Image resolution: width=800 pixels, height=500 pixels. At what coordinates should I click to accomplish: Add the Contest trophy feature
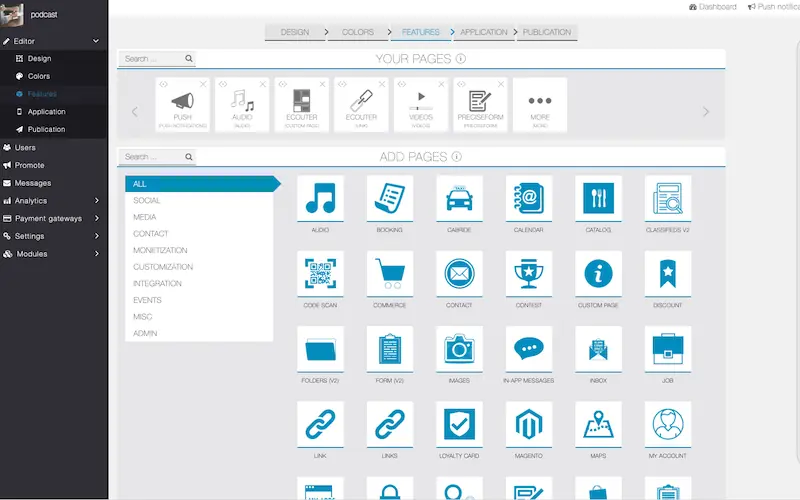(x=529, y=274)
